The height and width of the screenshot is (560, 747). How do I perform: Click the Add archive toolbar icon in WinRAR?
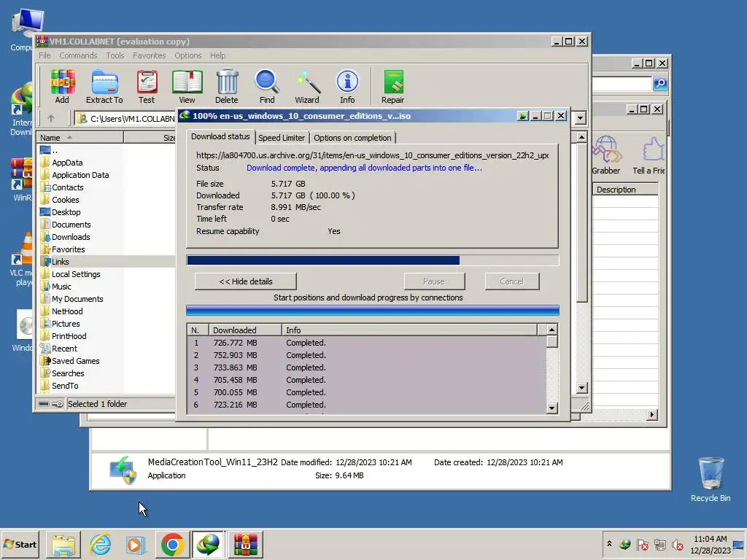[63, 86]
